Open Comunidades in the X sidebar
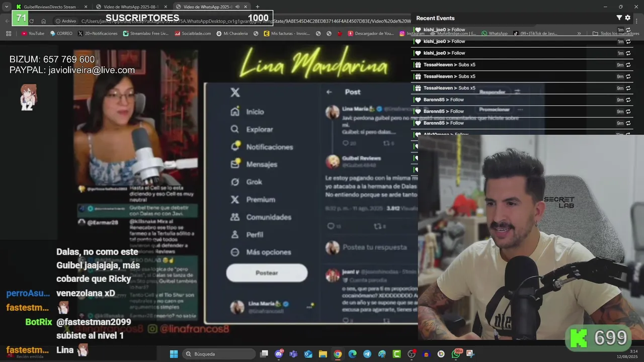This screenshot has width=644, height=362. [x=261, y=217]
